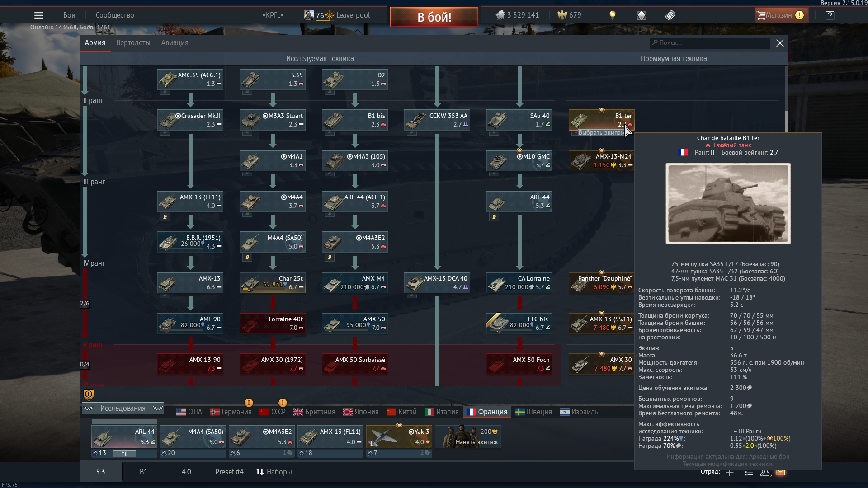The image size is (868, 488).
Task: Open the light bulb research points icon
Action: [613, 15]
